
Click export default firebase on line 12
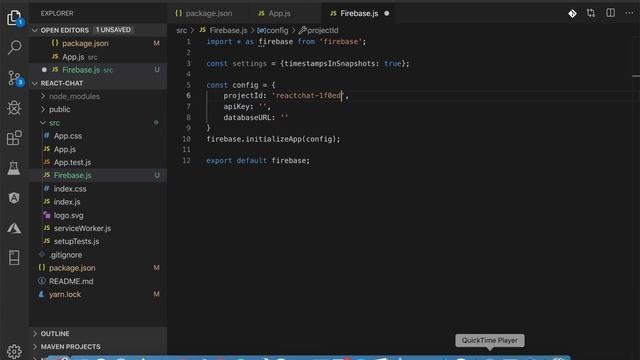point(257,161)
